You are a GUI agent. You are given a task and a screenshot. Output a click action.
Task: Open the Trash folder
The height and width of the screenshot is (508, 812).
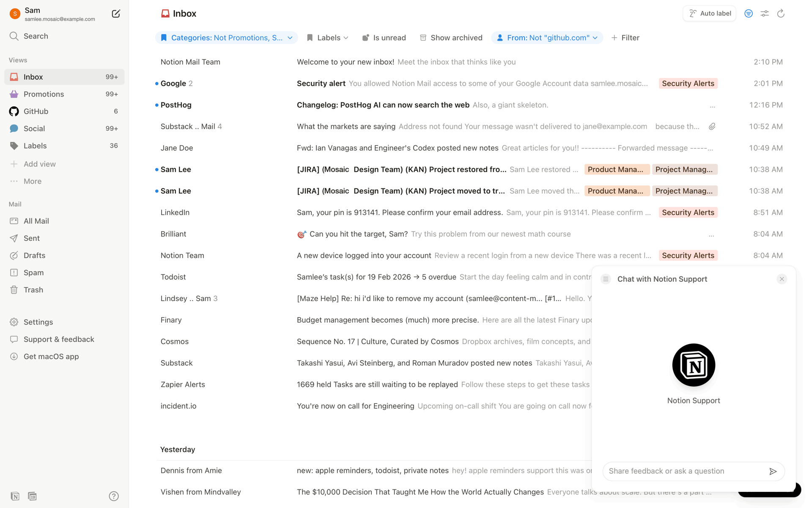click(64, 290)
